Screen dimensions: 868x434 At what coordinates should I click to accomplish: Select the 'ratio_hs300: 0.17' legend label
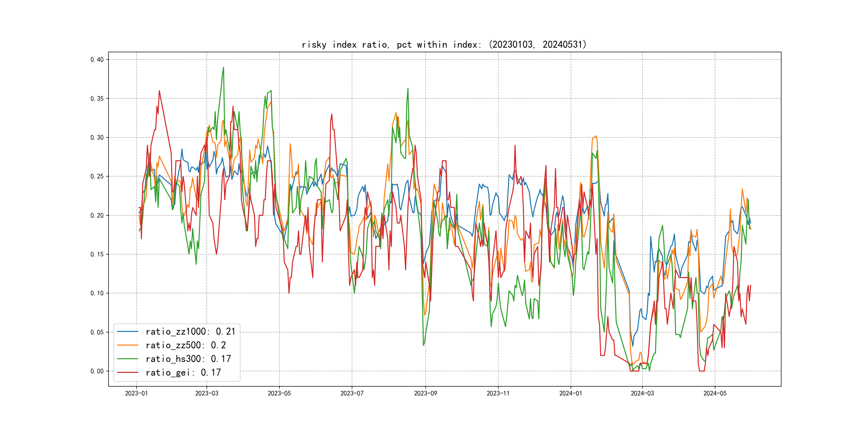point(188,359)
